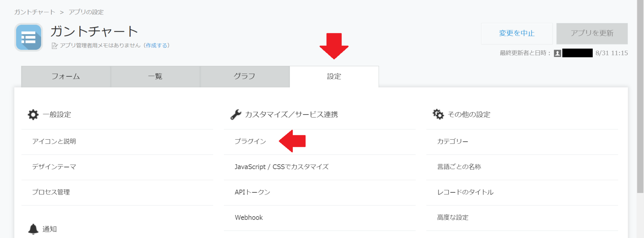Click the other settings gears icon
The width and height of the screenshot is (644, 238).
tap(438, 114)
